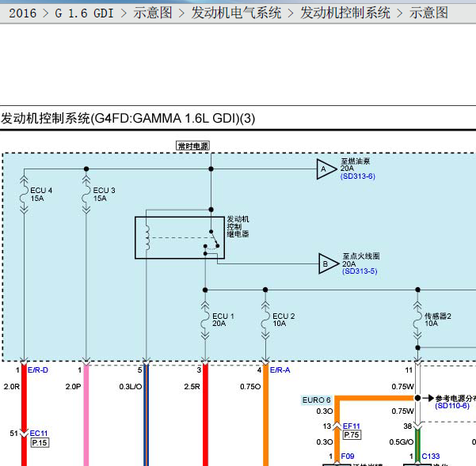Click the ECU 3 15A fuse symbol
The height and width of the screenshot is (466, 476).
86,195
